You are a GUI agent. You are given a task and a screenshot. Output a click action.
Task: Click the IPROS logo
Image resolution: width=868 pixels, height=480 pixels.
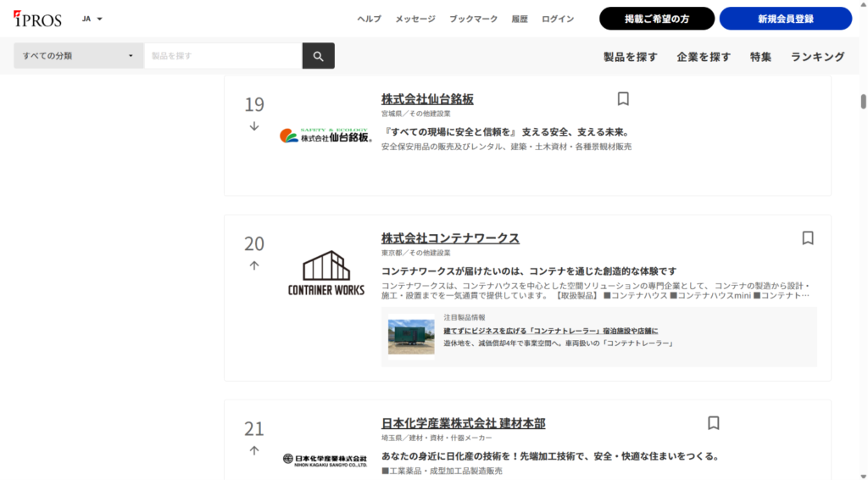click(x=37, y=19)
